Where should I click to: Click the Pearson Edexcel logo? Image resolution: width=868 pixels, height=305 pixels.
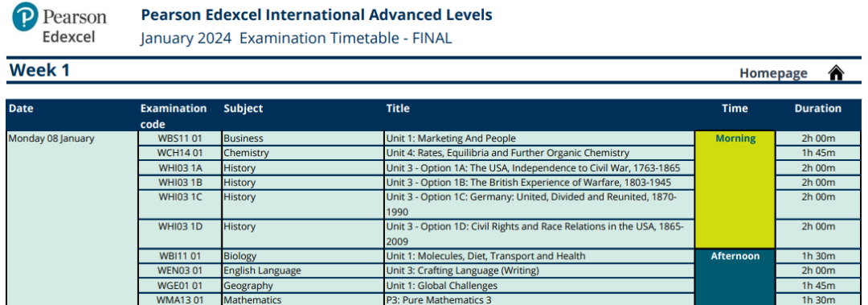pos(59,23)
